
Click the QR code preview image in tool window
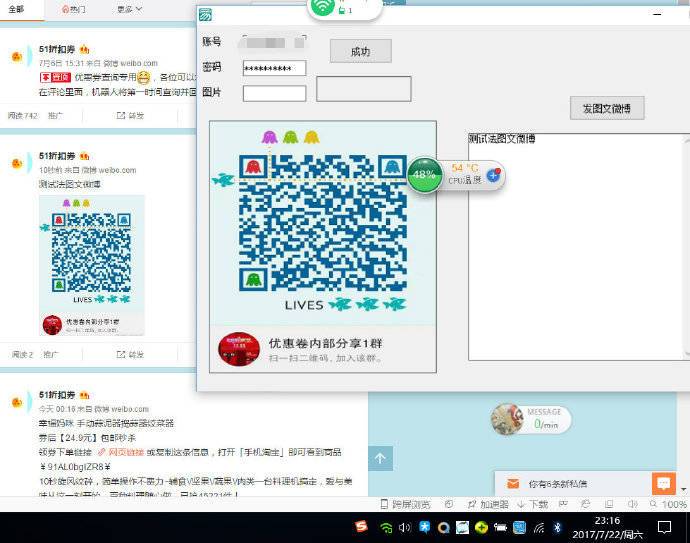click(323, 246)
